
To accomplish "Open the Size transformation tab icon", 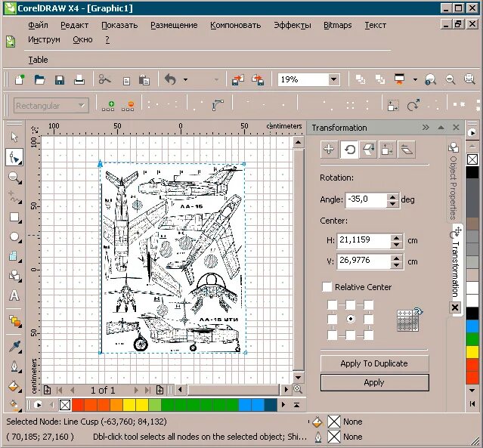I will click(x=387, y=150).
